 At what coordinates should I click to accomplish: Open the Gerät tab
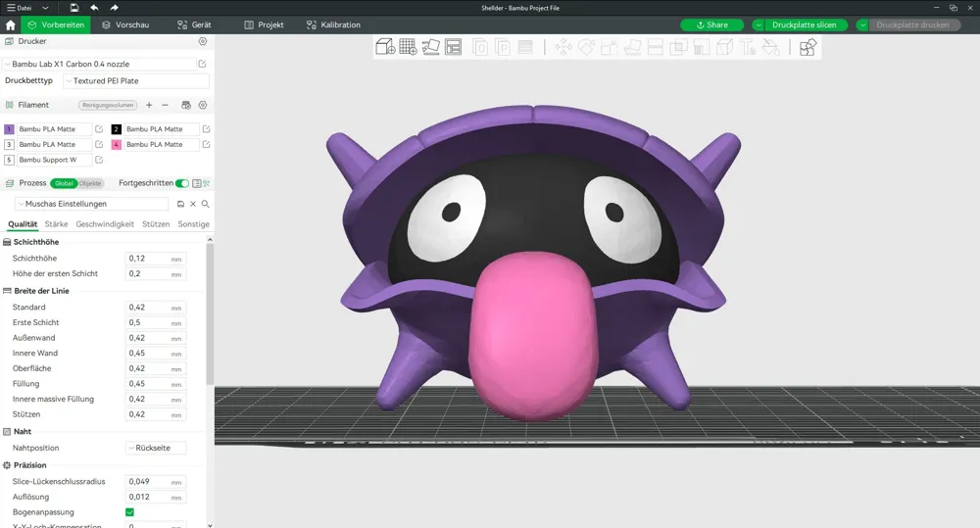tap(194, 25)
